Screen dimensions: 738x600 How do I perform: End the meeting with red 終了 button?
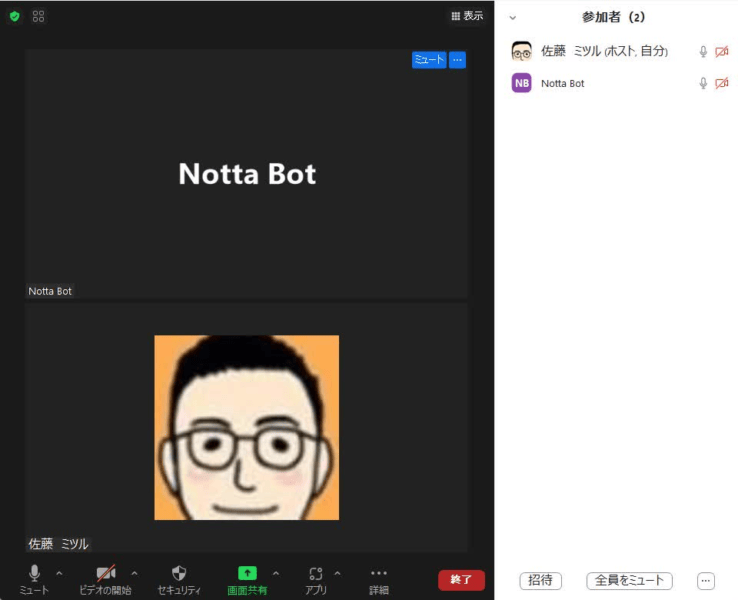point(461,580)
